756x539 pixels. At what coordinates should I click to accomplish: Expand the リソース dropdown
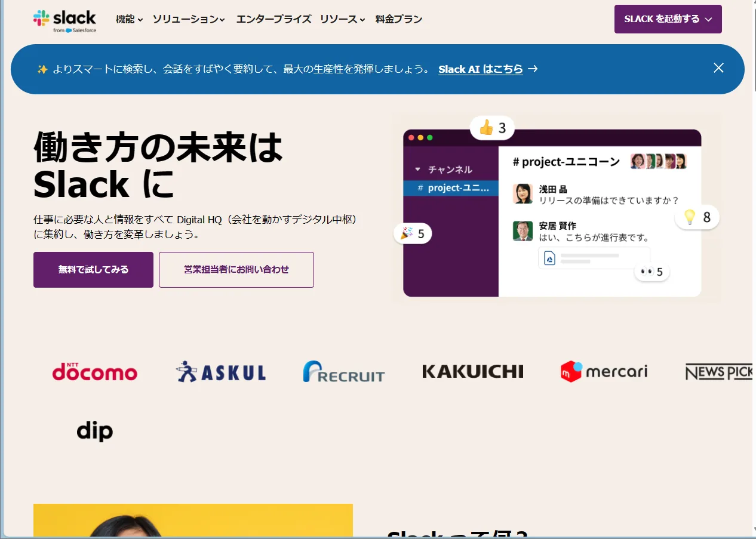342,19
